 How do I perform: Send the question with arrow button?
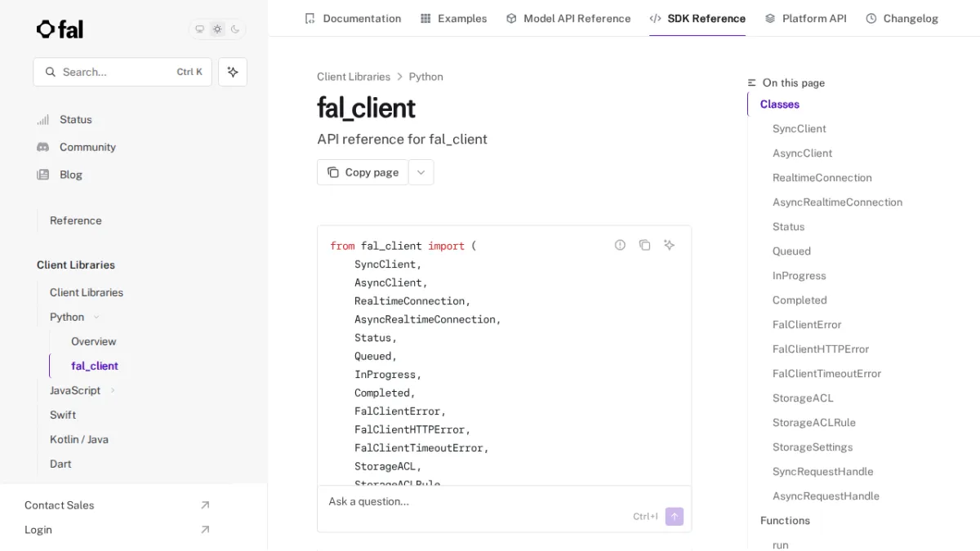[675, 516]
